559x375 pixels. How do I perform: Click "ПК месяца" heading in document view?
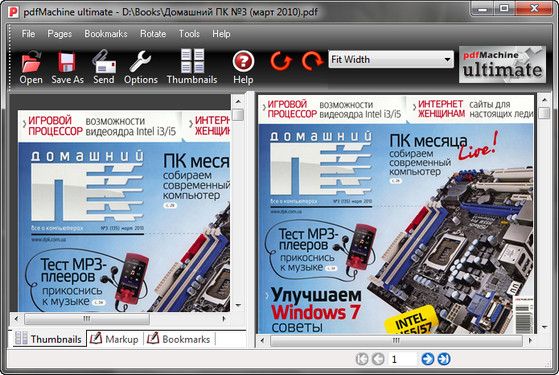click(x=428, y=141)
